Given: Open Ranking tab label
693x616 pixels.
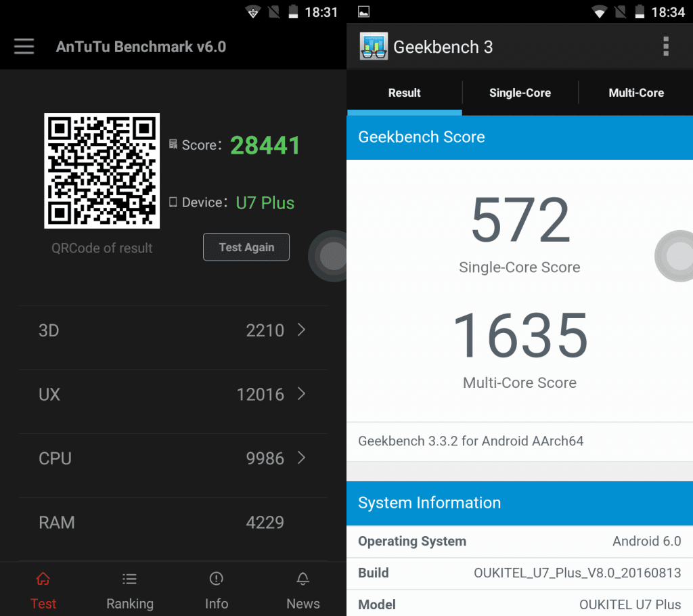Looking at the screenshot, I should 130,604.
